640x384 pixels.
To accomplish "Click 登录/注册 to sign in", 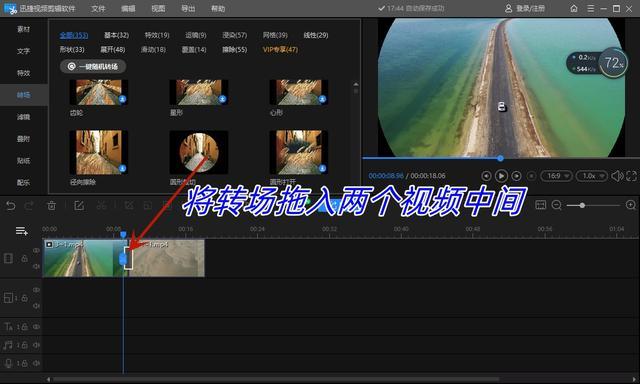I will (525, 9).
